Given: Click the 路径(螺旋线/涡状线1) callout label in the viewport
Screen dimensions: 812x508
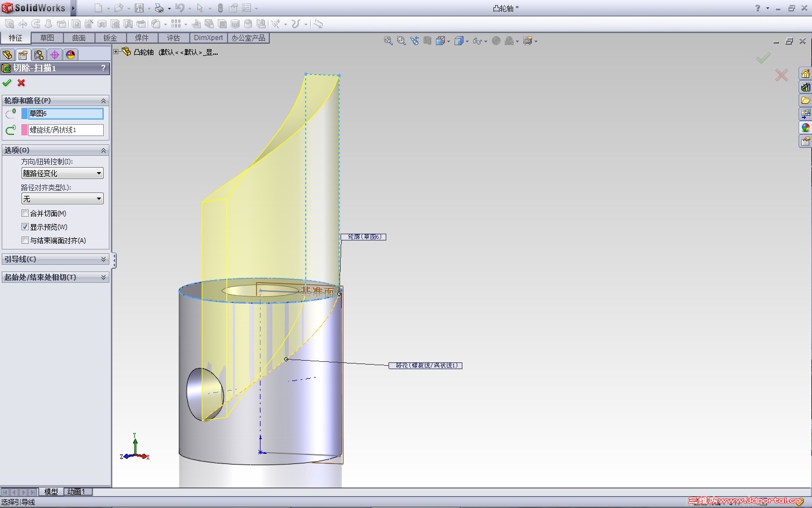Looking at the screenshot, I should [x=426, y=366].
